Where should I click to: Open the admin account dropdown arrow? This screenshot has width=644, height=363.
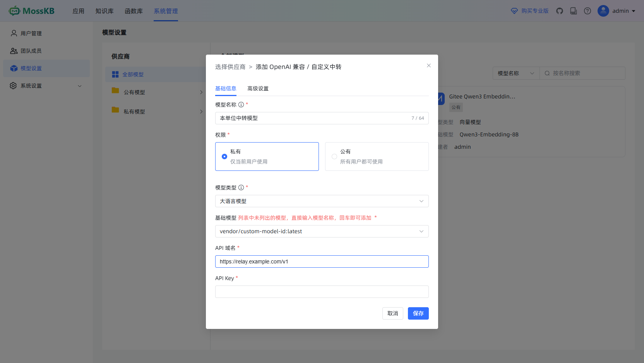pos(634,11)
